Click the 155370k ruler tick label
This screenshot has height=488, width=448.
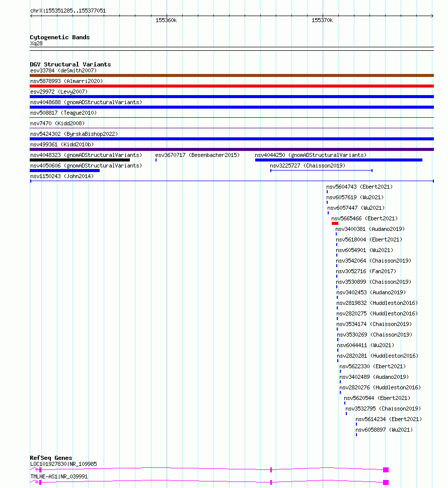[x=322, y=21]
